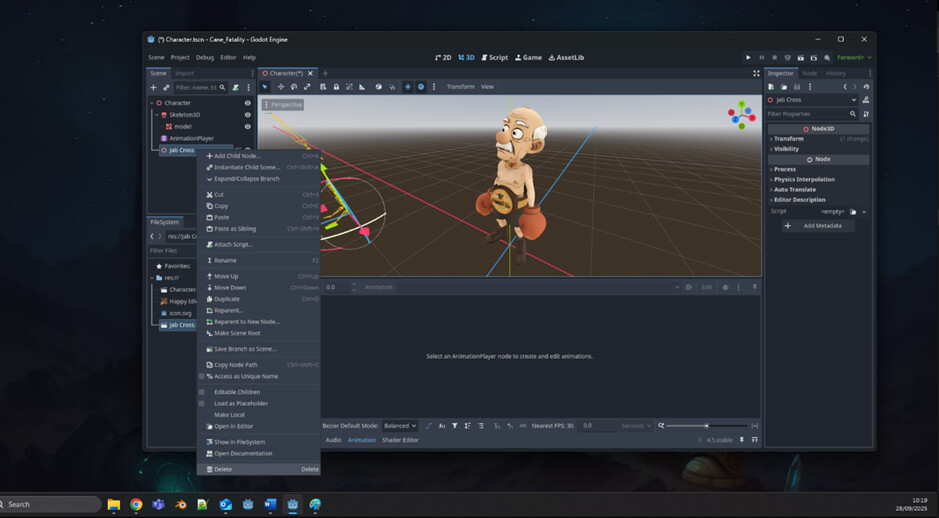Select Duplicate in the context menu
The width and height of the screenshot is (939, 518).
point(227,299)
